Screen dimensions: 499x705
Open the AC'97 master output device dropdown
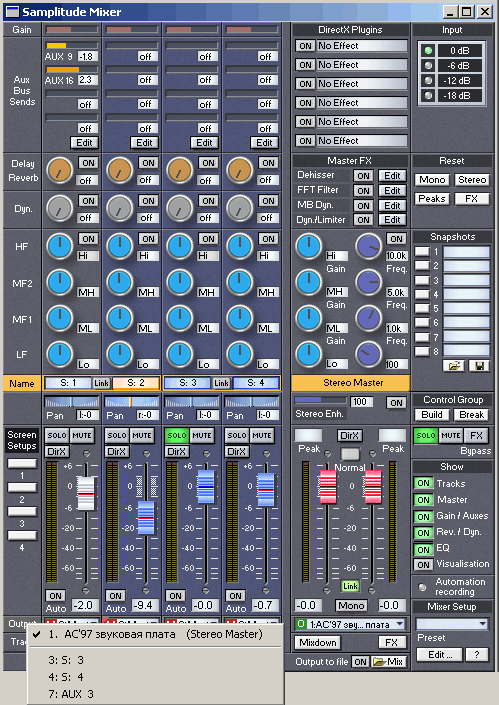350,624
